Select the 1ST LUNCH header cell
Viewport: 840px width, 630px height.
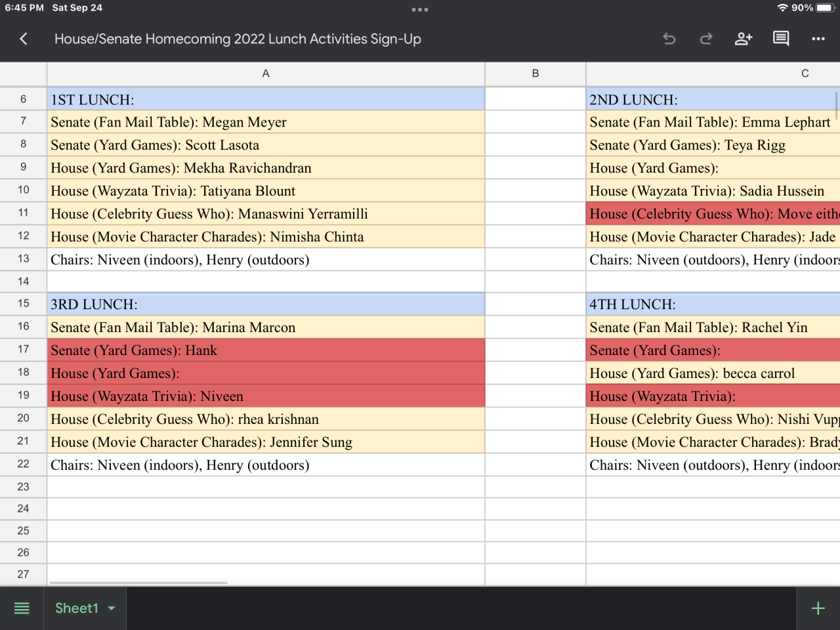[266, 100]
